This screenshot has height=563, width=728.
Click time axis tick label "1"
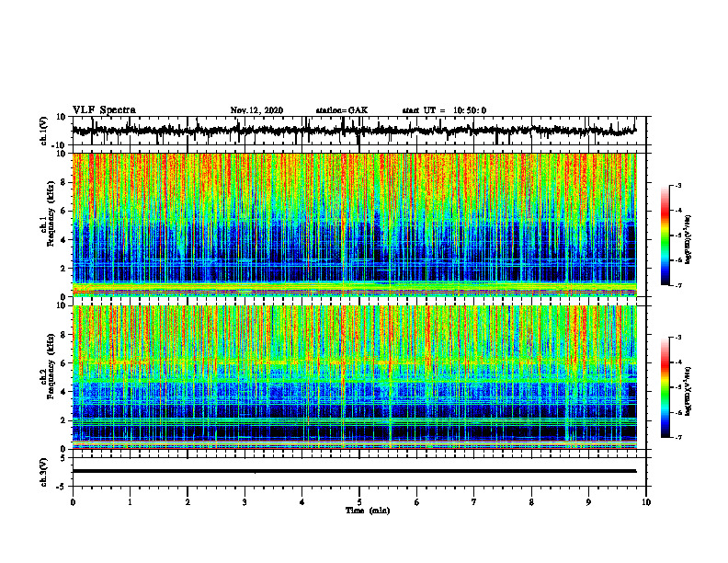click(130, 502)
